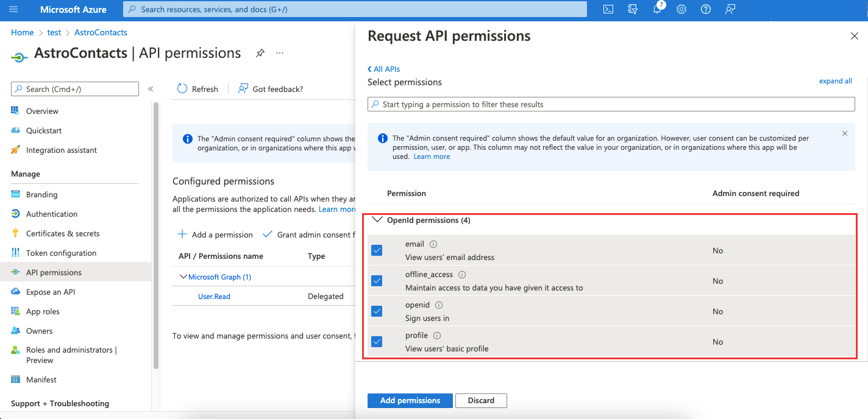Collapse the Microsoft Graph (1) row

pyautogui.click(x=183, y=277)
